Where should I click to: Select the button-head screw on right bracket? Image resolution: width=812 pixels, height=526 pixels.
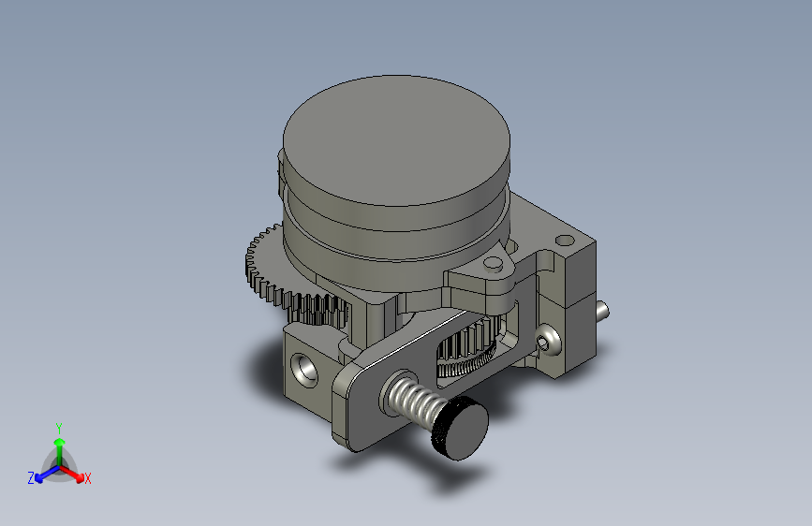548,340
